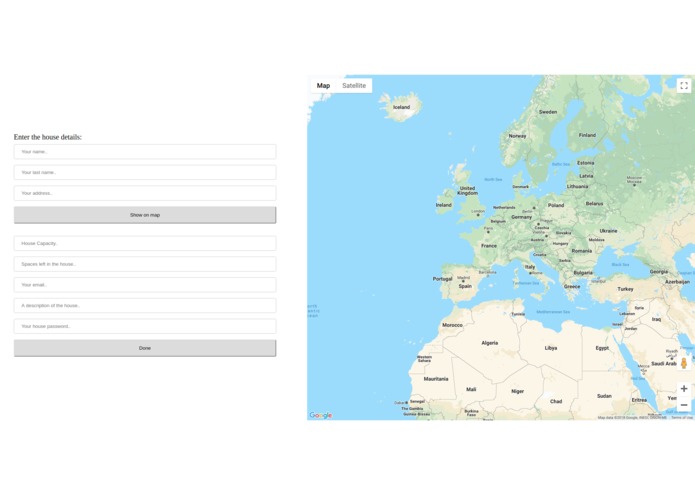This screenshot has width=695, height=494.
Task: Switch to the Map view tab
Action: click(x=324, y=86)
